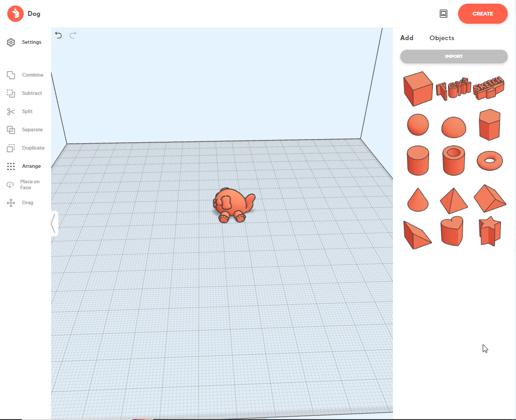516x420 pixels.
Task: Undo the last action
Action: pyautogui.click(x=58, y=35)
